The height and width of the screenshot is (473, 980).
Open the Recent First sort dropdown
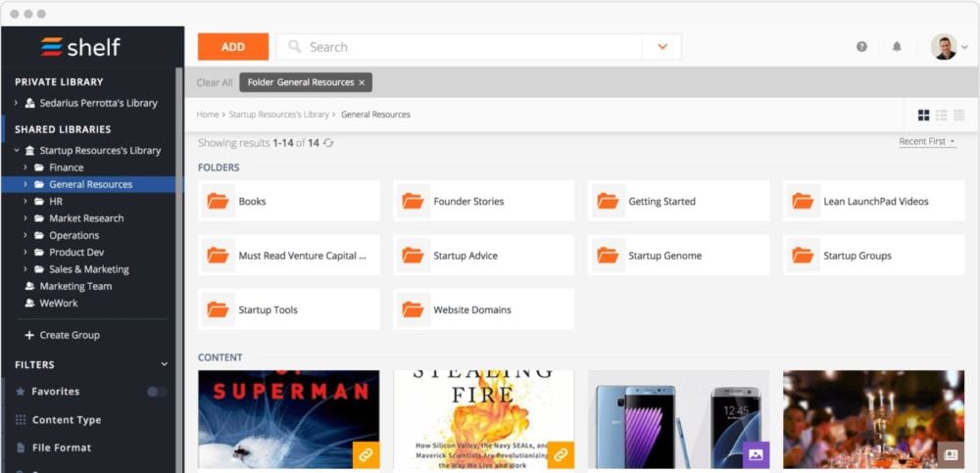(927, 142)
